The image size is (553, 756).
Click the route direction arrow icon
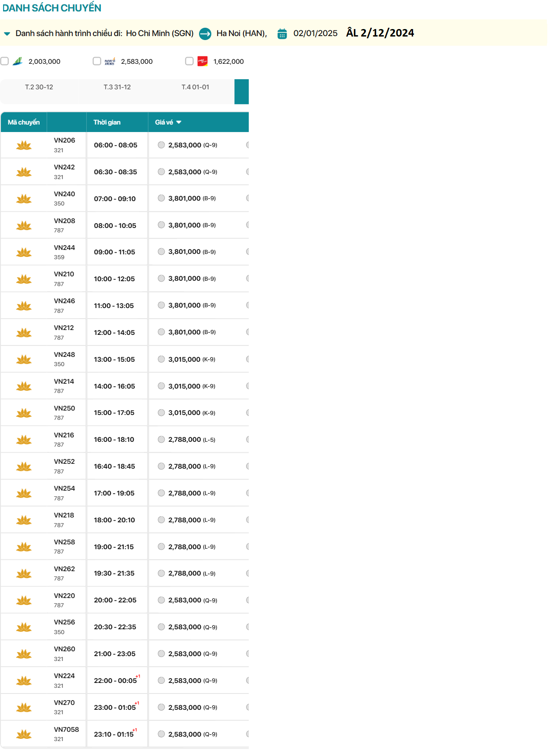[205, 33]
